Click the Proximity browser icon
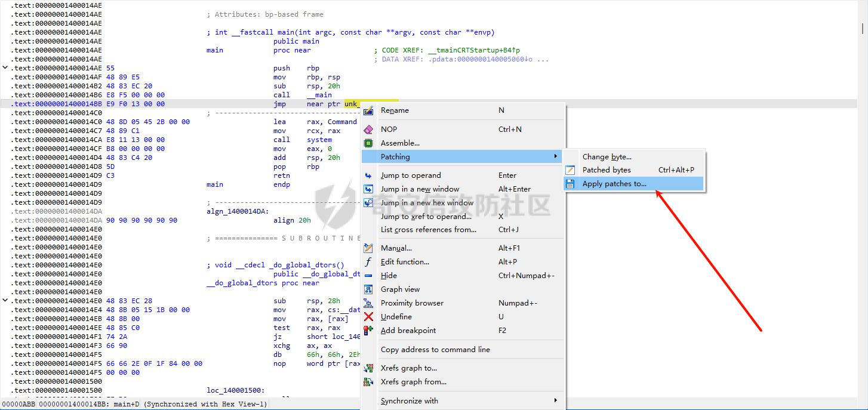The image size is (868, 410). pyautogui.click(x=368, y=303)
